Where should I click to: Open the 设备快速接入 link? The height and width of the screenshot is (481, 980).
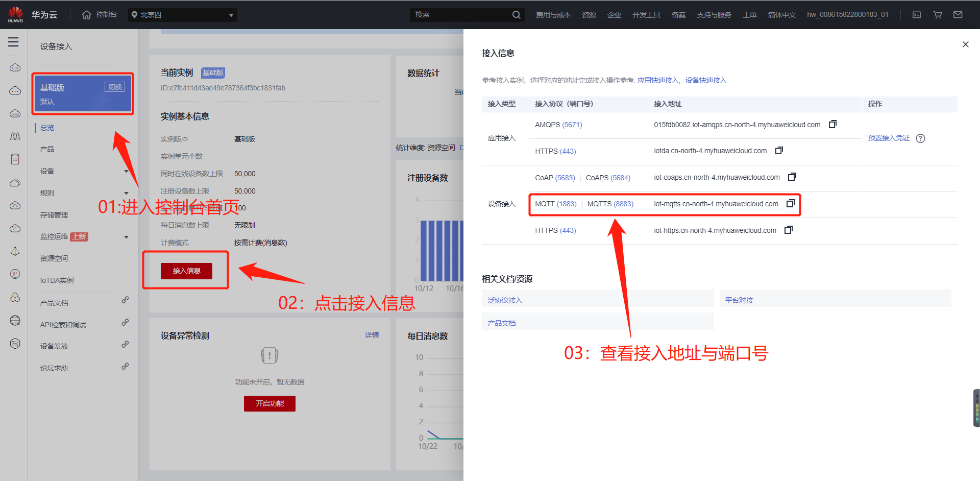pos(706,80)
